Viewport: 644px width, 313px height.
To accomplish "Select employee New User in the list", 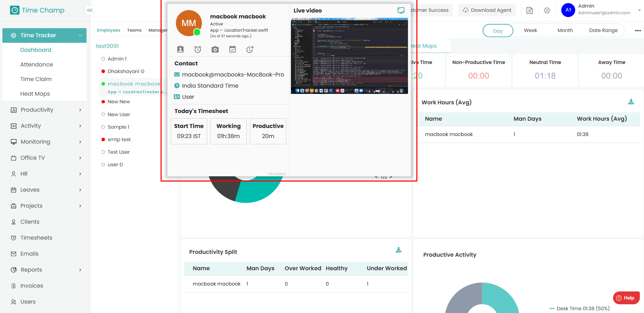I will 119,114.
